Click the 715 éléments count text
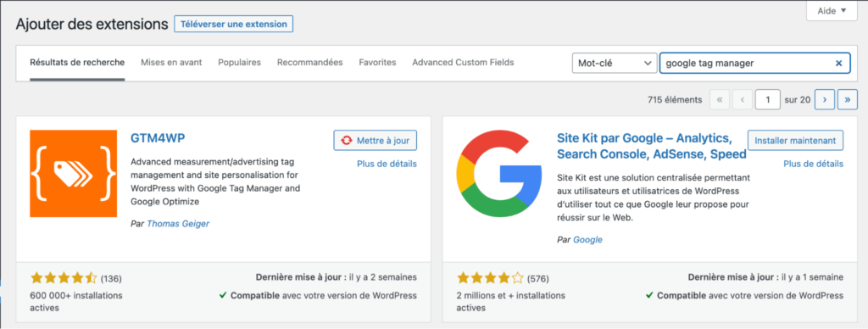The width and height of the screenshot is (868, 329). tap(675, 100)
